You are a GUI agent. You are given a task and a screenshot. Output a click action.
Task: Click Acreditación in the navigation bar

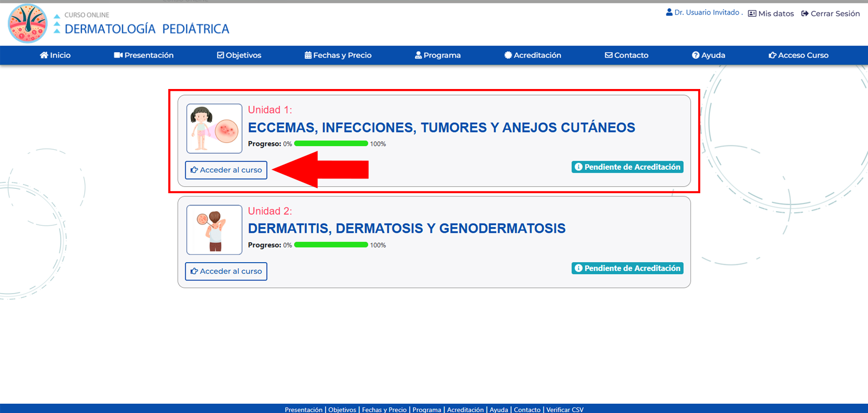click(533, 55)
